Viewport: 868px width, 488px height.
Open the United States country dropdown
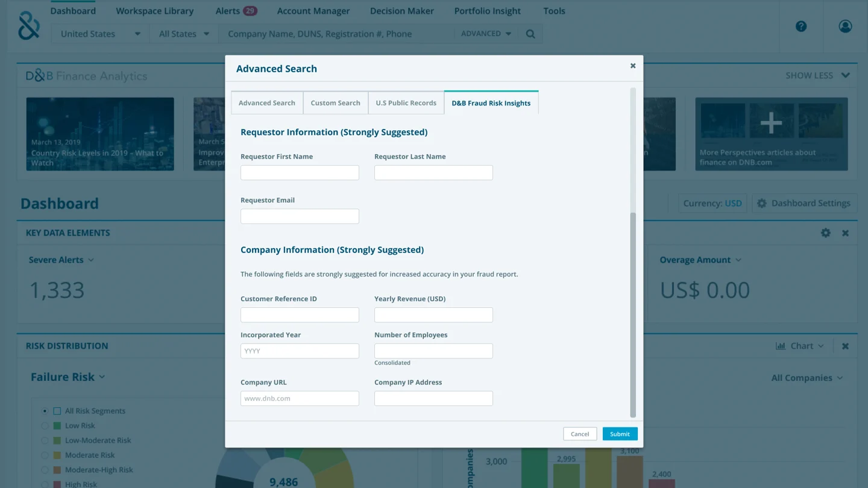(100, 34)
